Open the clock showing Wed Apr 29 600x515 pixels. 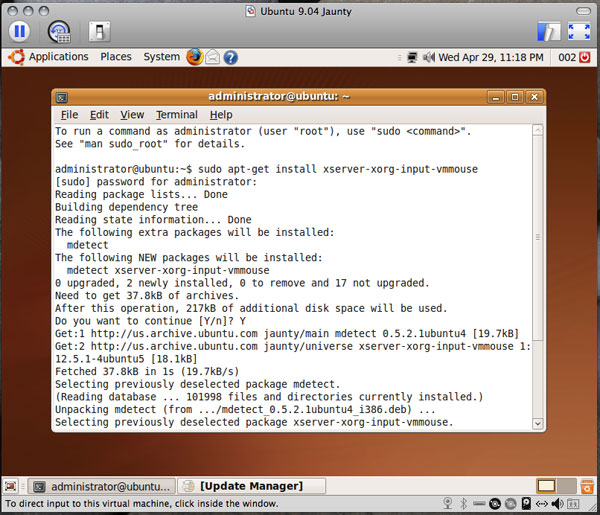[x=491, y=57]
